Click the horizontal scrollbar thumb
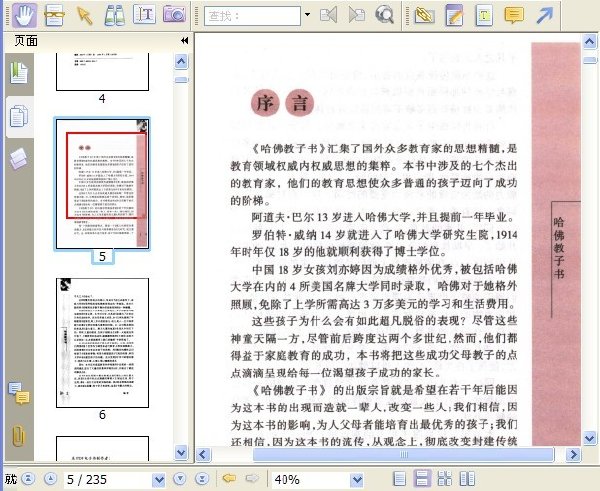The width and height of the screenshot is (600, 491). tap(403, 455)
